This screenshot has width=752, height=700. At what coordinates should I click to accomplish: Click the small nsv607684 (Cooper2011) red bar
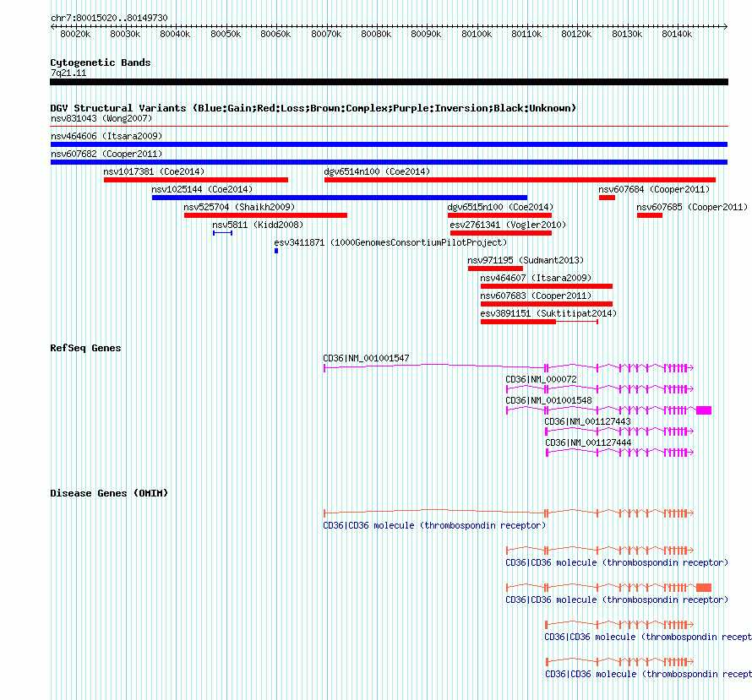pyautogui.click(x=607, y=198)
